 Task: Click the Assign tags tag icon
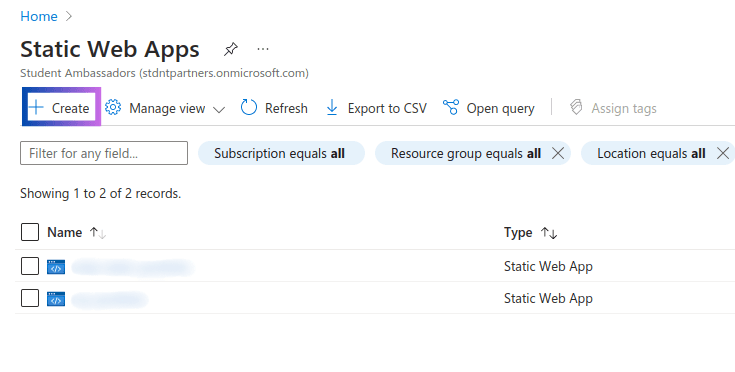(x=576, y=108)
